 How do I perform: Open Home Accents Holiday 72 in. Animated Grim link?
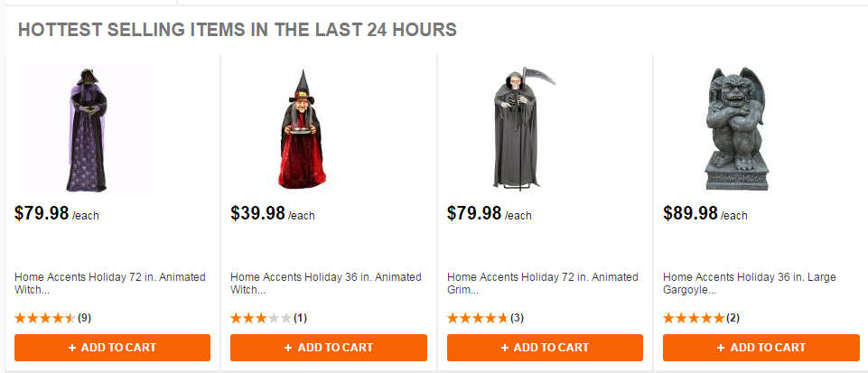click(x=542, y=284)
